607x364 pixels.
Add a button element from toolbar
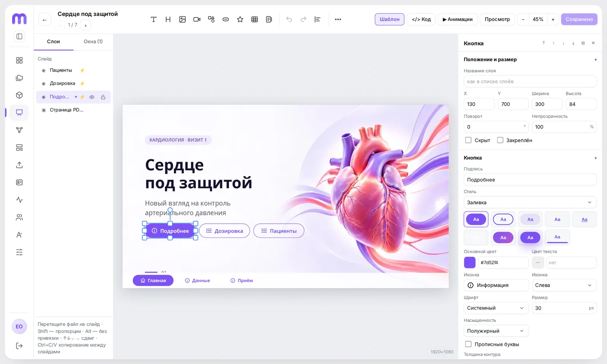tap(226, 19)
